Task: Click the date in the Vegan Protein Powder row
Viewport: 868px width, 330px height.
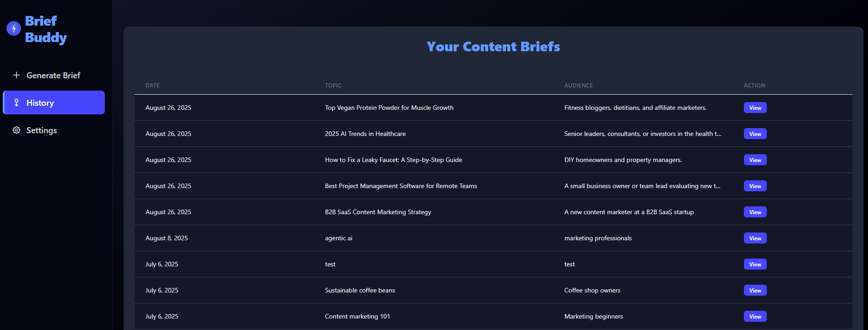Action: point(168,108)
